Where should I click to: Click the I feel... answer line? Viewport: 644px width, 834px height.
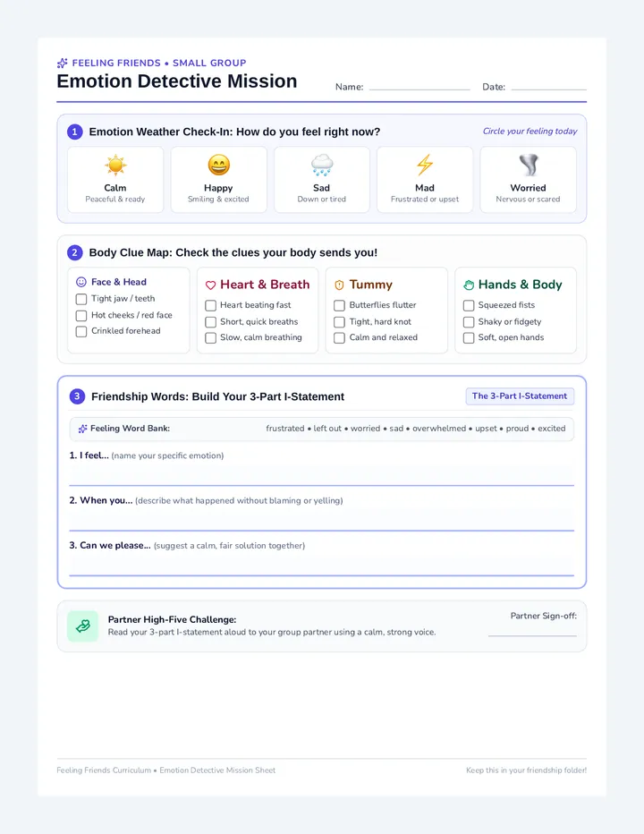tap(322, 475)
